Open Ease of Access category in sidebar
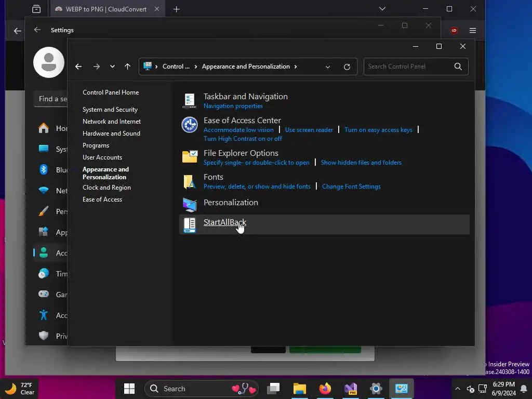This screenshot has height=399, width=532. click(x=102, y=199)
